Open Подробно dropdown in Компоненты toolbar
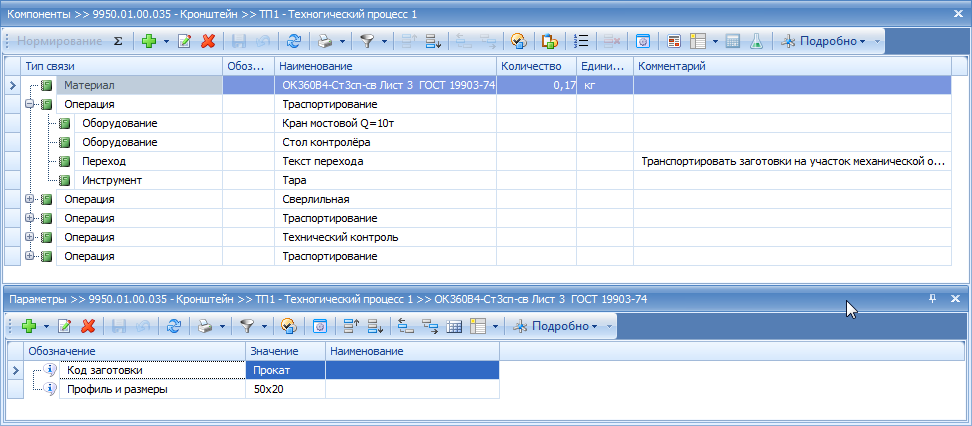This screenshot has width=972, height=426. (x=823, y=42)
